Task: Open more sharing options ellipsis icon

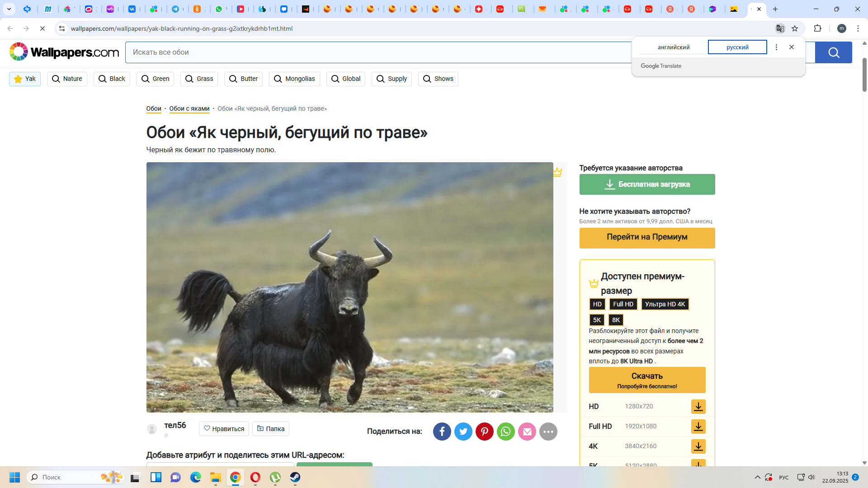Action: point(548,432)
